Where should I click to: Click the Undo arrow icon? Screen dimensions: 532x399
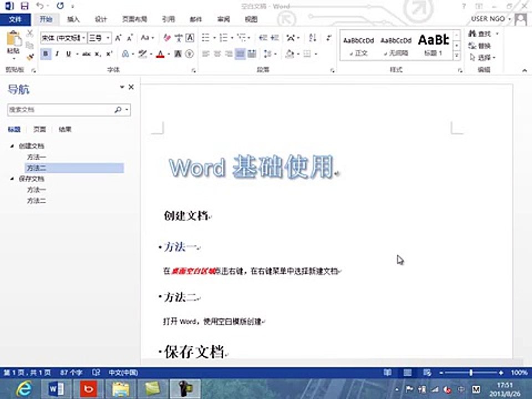tap(40, 6)
